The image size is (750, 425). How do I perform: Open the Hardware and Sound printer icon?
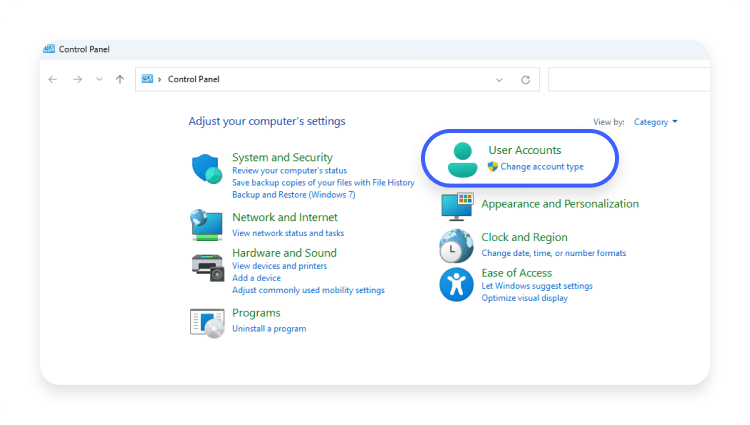coord(208,268)
